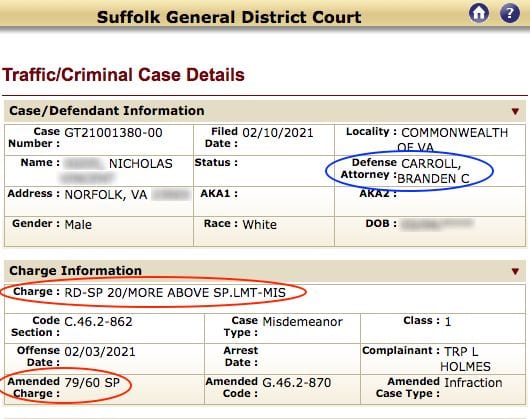This screenshot has height=419, width=530.
Task: Select the amended charge 79/60 SP
Action: click(x=92, y=383)
